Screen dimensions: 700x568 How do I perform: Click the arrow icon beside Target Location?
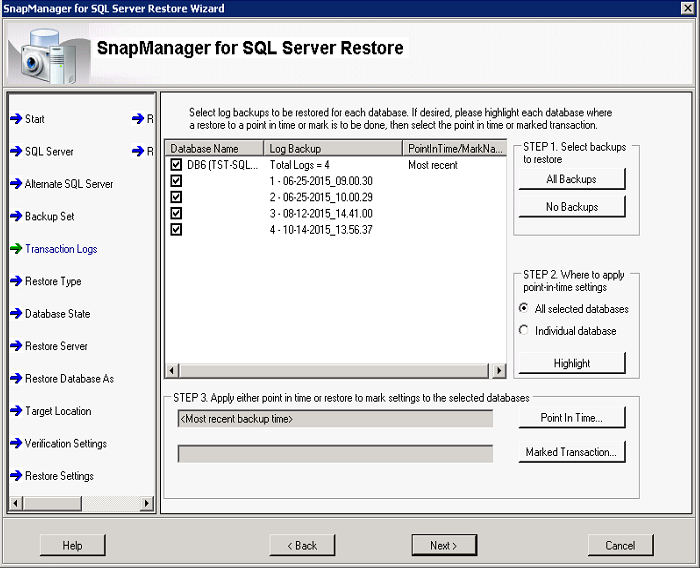tap(16, 411)
